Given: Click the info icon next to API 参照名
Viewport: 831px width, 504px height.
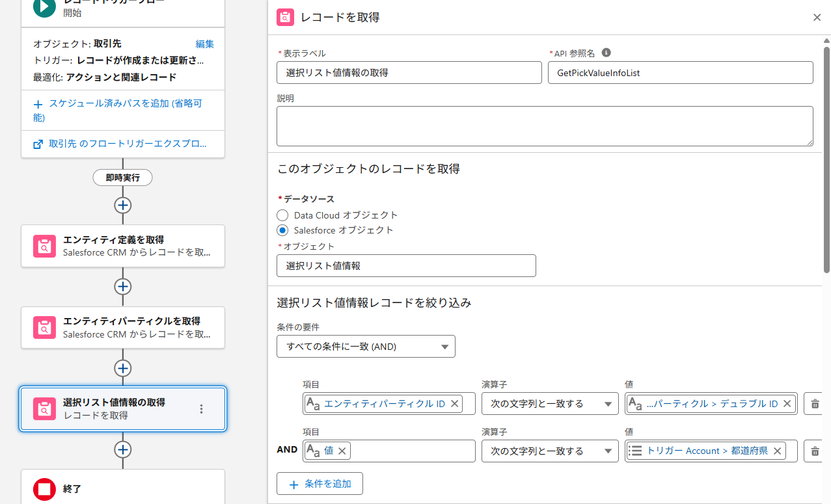Looking at the screenshot, I should 606,53.
